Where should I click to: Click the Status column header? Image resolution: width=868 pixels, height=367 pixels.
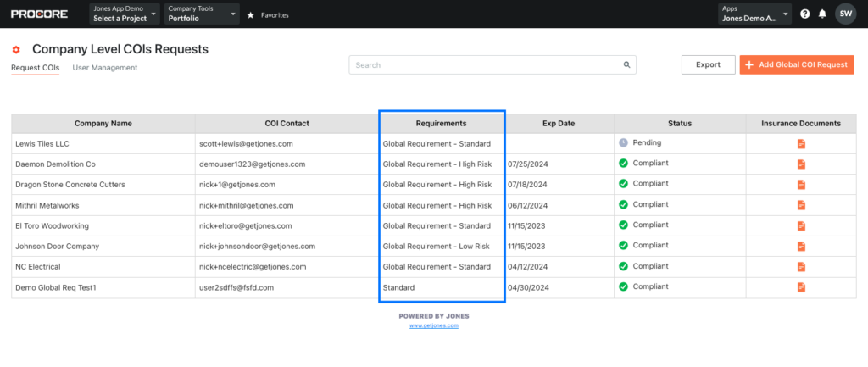click(680, 124)
